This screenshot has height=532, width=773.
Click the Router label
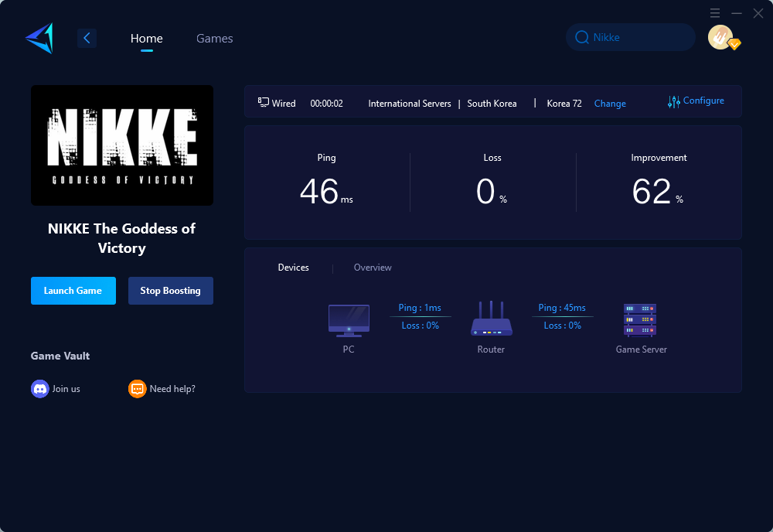491,350
